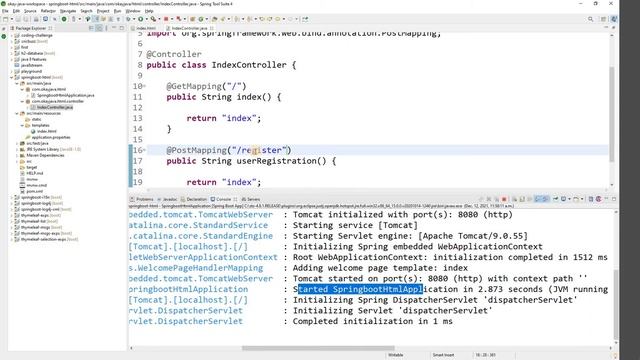Screen dimensions: 640x360
Task: Click Collapse All icon in Package Explorer
Action: click(91, 28)
